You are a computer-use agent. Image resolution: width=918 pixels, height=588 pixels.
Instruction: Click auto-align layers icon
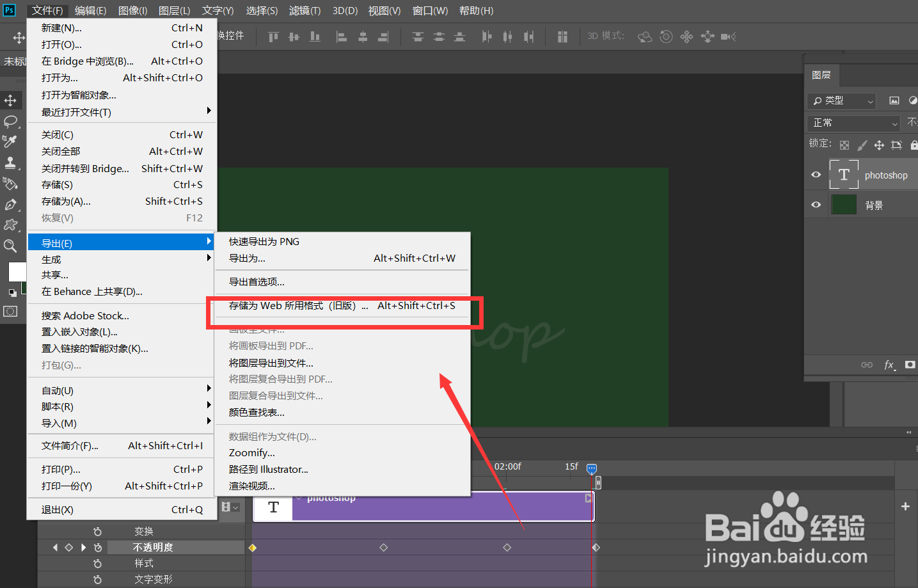click(x=562, y=37)
